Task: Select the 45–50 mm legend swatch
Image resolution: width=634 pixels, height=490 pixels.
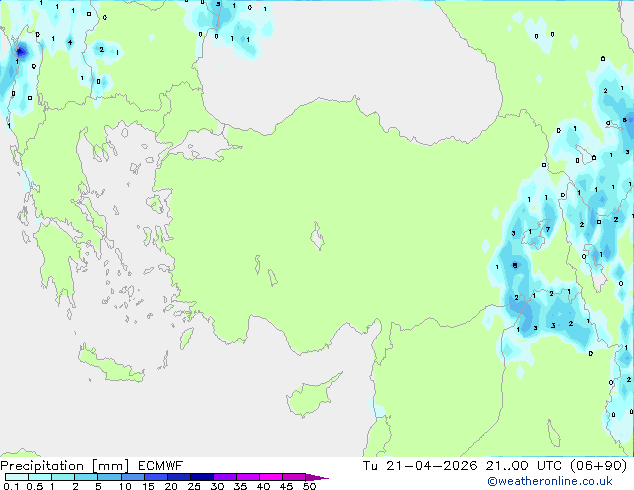Action: point(294,477)
